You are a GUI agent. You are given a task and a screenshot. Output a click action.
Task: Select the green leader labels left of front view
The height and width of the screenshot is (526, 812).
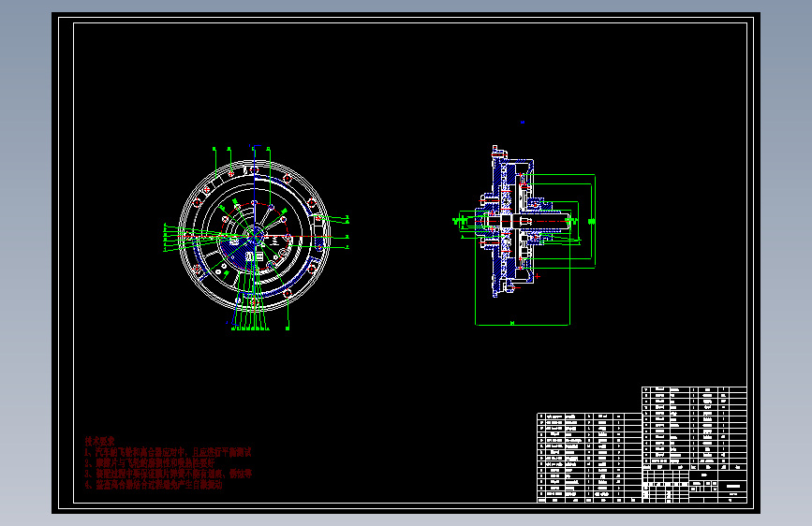pyautogui.click(x=166, y=238)
